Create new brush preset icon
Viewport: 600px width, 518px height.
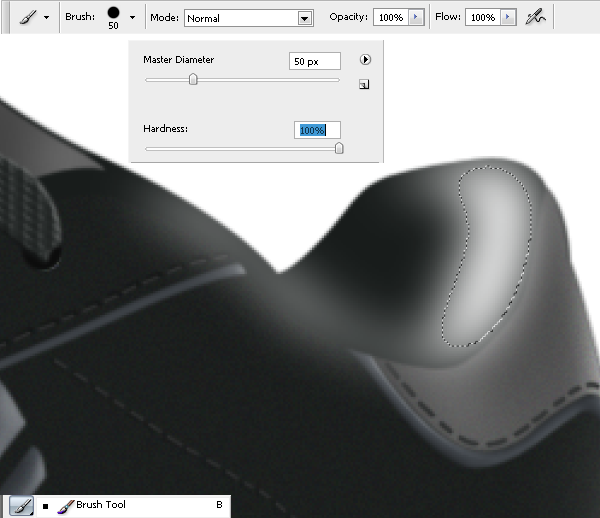364,84
